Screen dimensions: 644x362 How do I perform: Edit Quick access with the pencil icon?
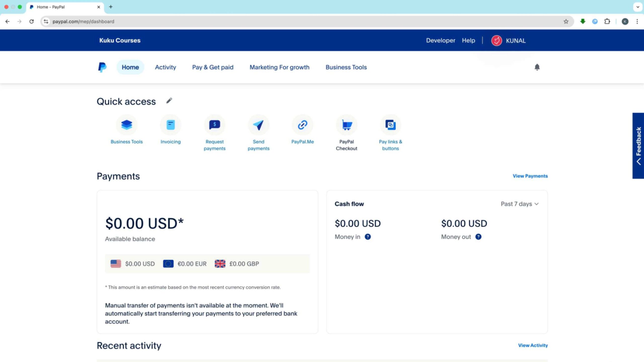[169, 101]
